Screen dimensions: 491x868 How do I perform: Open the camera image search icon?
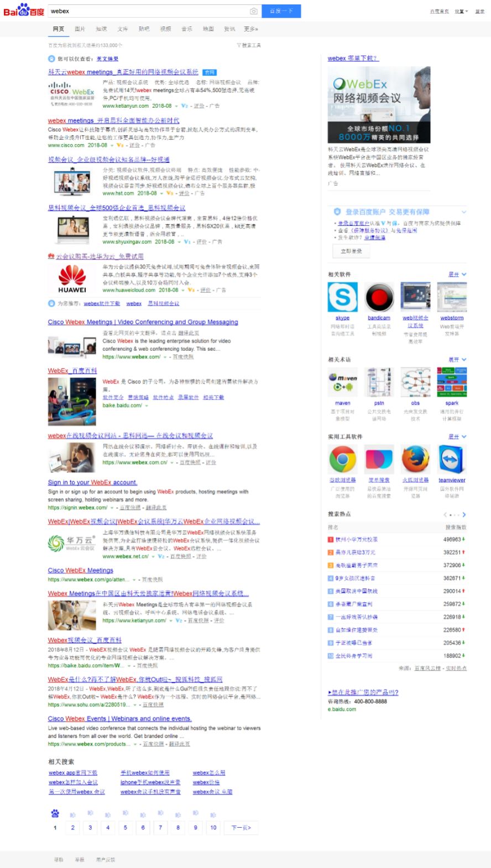(253, 11)
